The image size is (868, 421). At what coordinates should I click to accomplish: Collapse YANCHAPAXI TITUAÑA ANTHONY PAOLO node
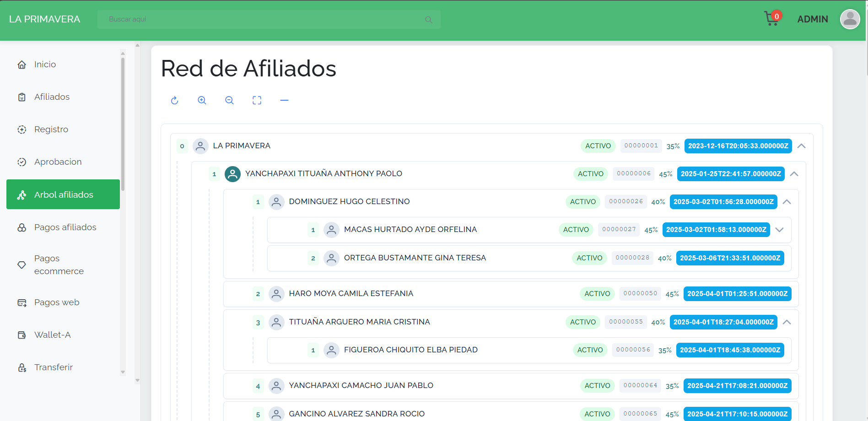(794, 174)
